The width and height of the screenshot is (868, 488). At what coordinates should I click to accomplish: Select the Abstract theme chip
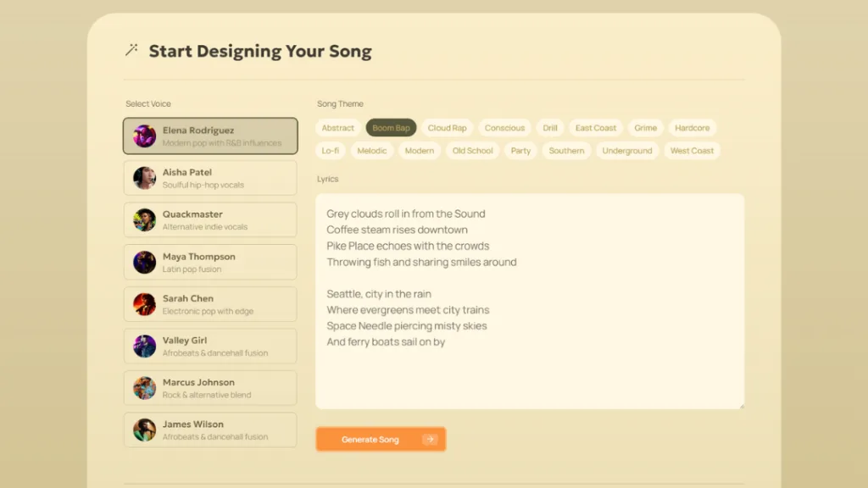coord(337,128)
